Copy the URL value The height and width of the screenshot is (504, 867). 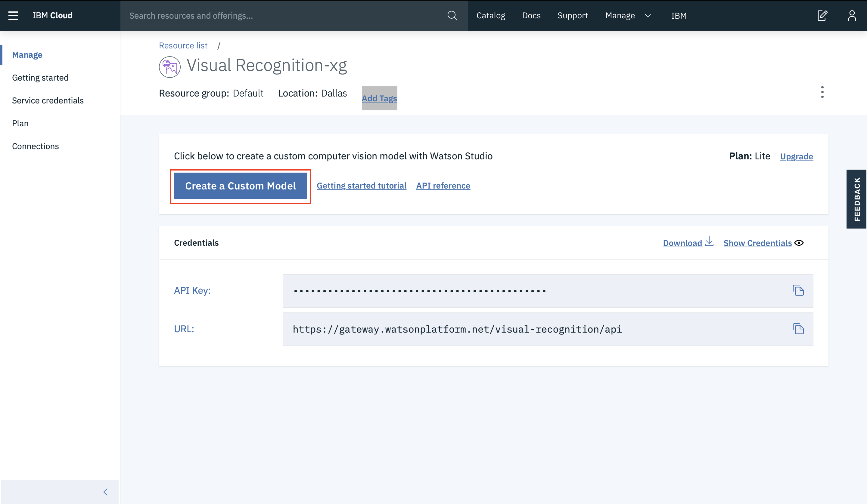[798, 329]
